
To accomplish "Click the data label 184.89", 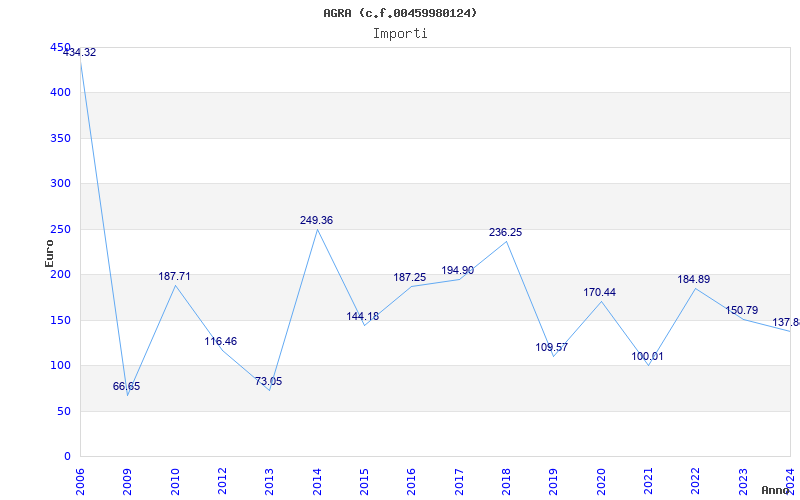I will [x=694, y=279].
